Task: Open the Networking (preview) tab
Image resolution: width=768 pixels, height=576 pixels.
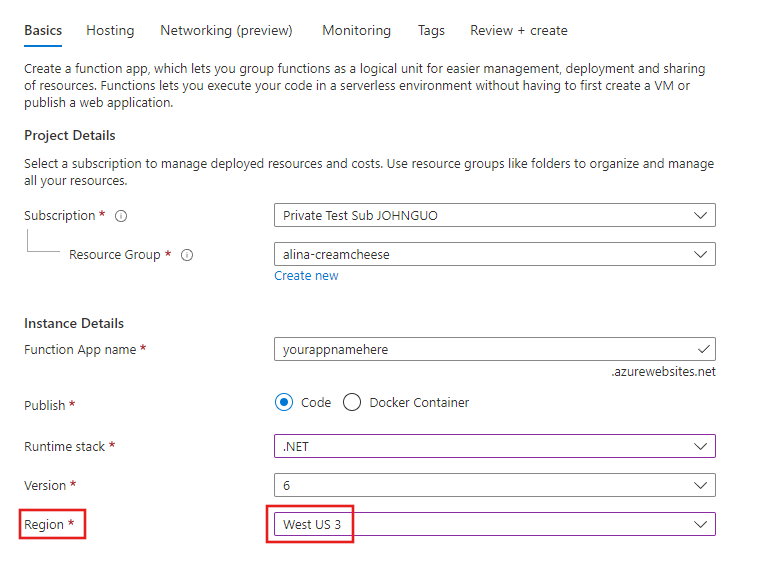Action: pyautogui.click(x=226, y=30)
